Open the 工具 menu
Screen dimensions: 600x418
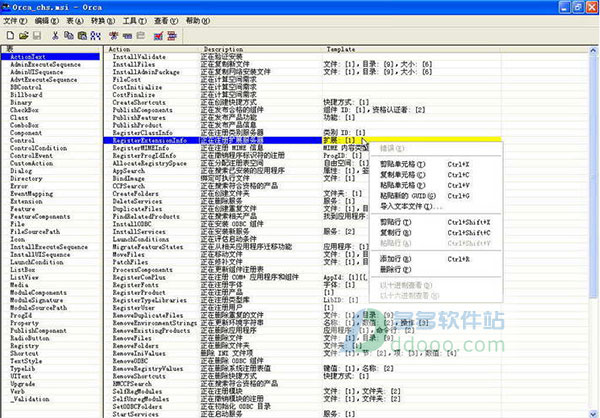tap(134, 21)
